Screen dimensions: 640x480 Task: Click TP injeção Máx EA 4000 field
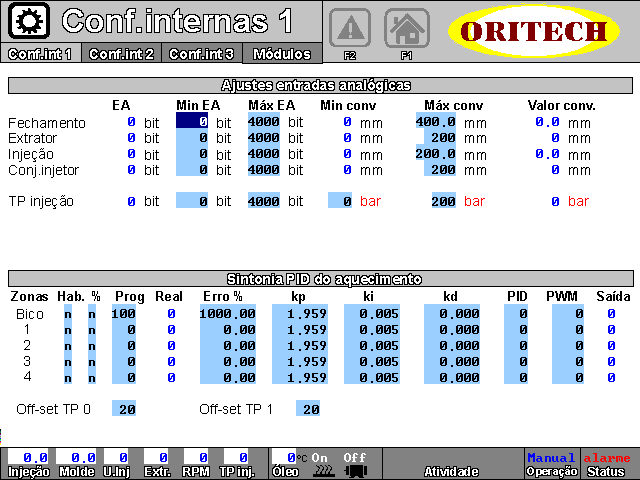click(266, 201)
